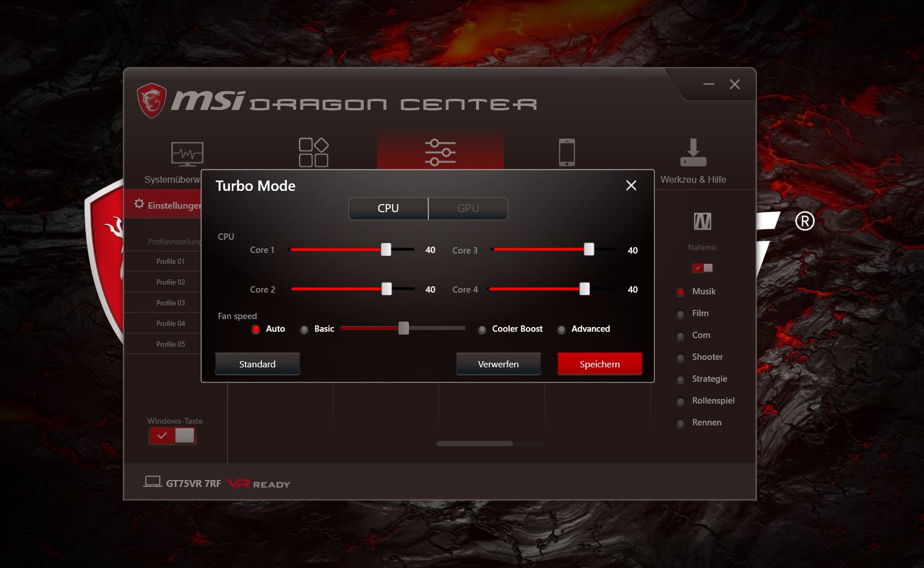Switch to the GPU tab
The width and height of the screenshot is (924, 568).
tap(468, 208)
